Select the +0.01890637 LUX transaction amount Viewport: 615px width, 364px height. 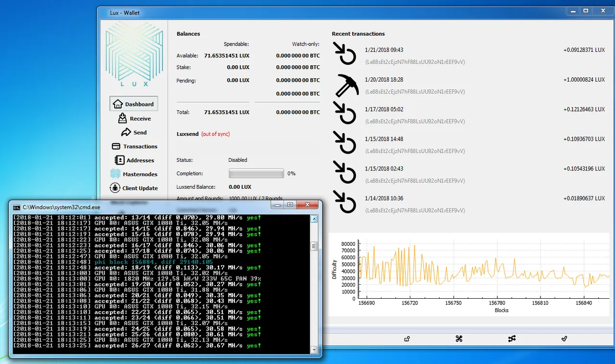(584, 199)
